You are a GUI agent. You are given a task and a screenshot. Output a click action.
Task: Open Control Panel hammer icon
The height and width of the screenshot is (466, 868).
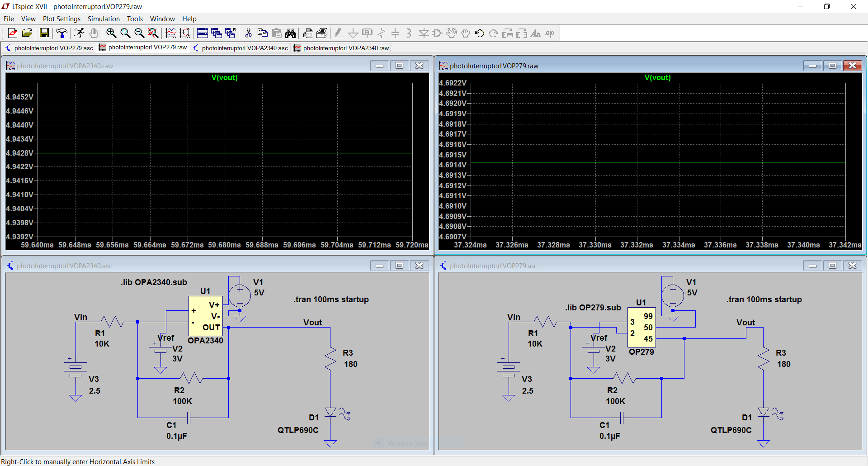61,33
